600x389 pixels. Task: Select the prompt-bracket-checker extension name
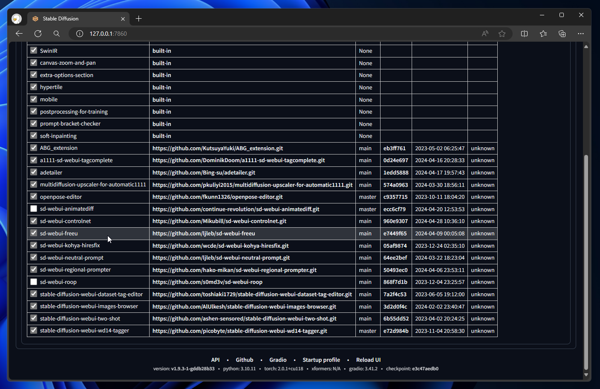pyautogui.click(x=70, y=124)
